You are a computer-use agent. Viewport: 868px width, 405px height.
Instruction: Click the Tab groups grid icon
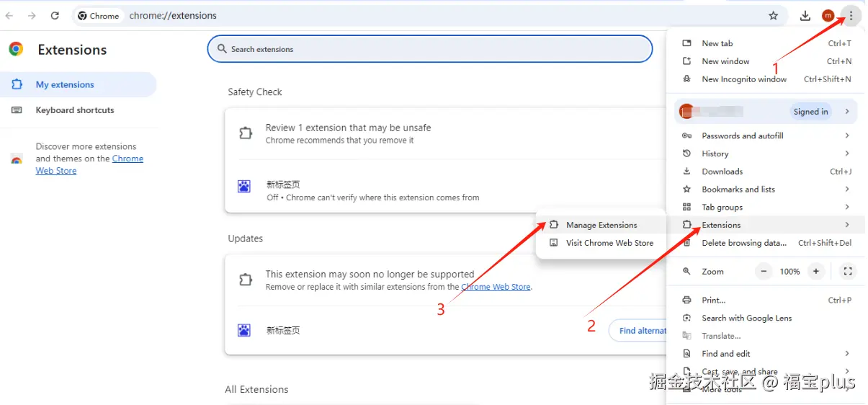[686, 207]
